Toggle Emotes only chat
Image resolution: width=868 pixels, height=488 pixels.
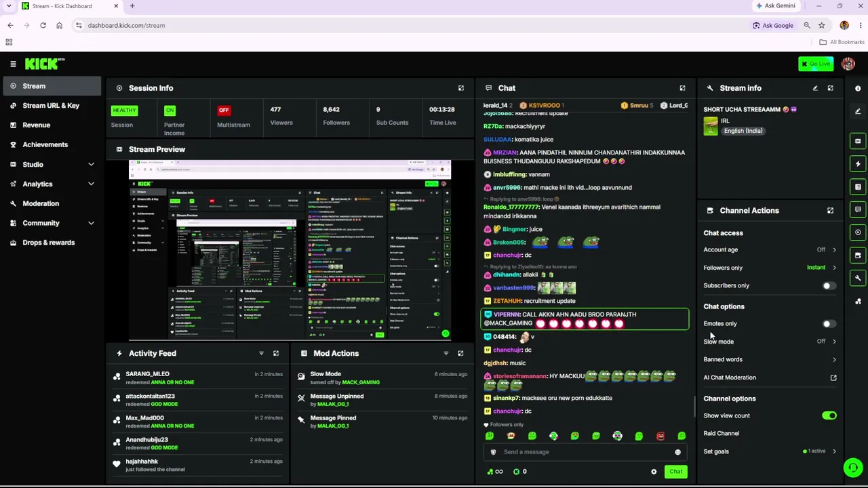tap(829, 324)
